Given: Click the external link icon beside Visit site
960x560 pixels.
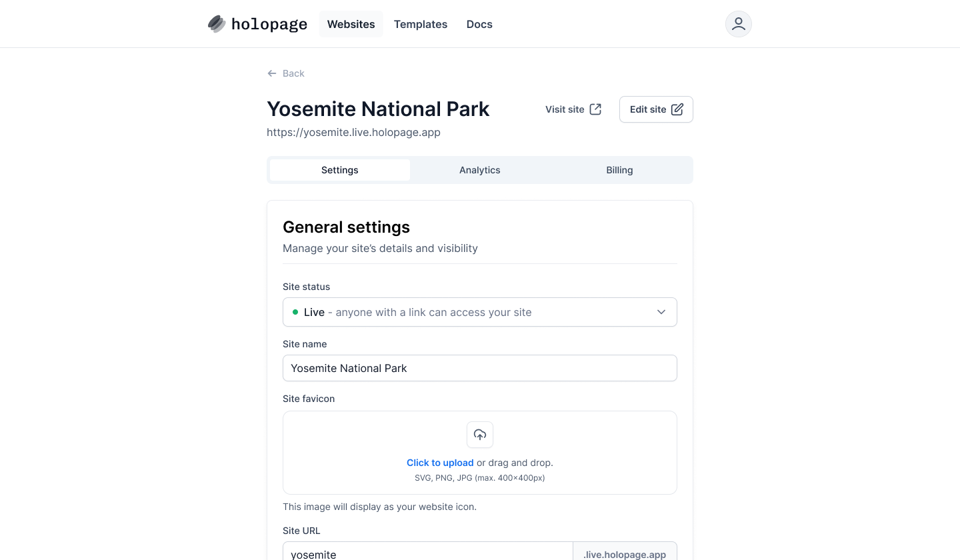Looking at the screenshot, I should [595, 109].
